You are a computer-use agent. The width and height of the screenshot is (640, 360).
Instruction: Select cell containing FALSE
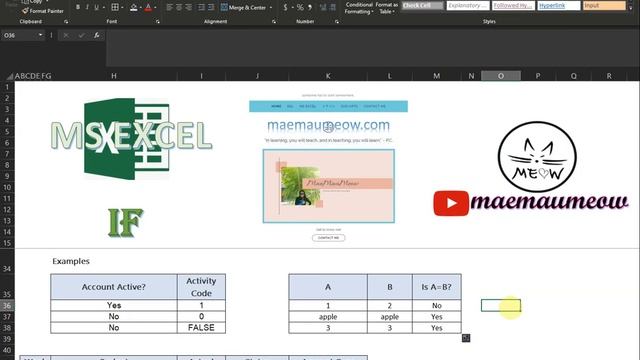pos(201,328)
